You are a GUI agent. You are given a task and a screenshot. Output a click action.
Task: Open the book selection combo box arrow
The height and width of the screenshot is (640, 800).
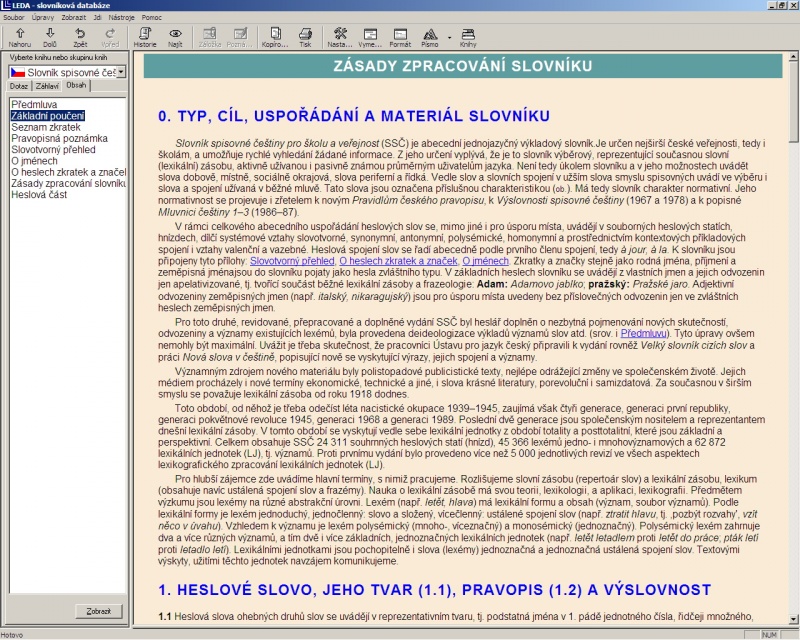(x=121, y=72)
